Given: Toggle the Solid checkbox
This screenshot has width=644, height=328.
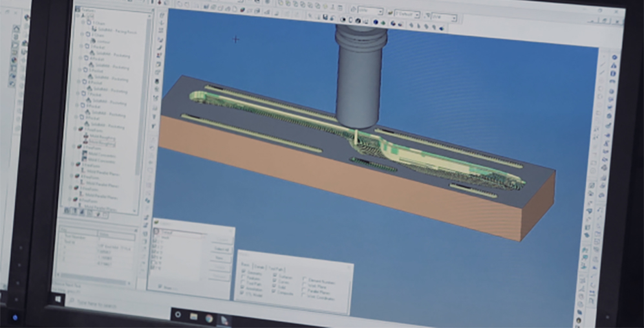Looking at the screenshot, I should 274,287.
